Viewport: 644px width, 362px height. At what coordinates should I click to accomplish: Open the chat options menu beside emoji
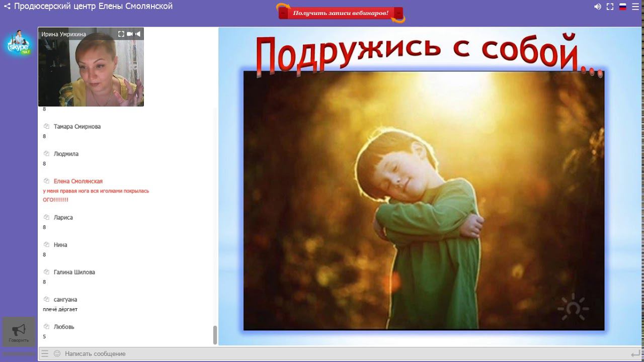coord(45,353)
